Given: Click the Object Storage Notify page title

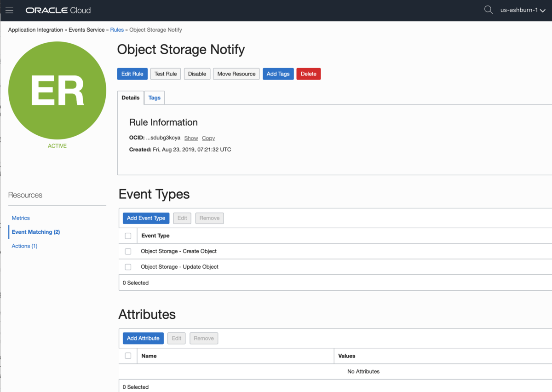Looking at the screenshot, I should click(181, 49).
